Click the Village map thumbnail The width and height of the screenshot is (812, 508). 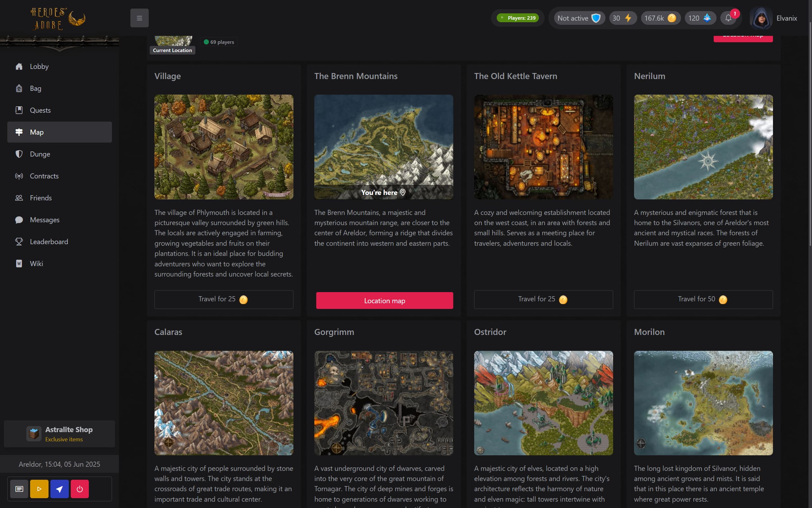pyautogui.click(x=224, y=147)
